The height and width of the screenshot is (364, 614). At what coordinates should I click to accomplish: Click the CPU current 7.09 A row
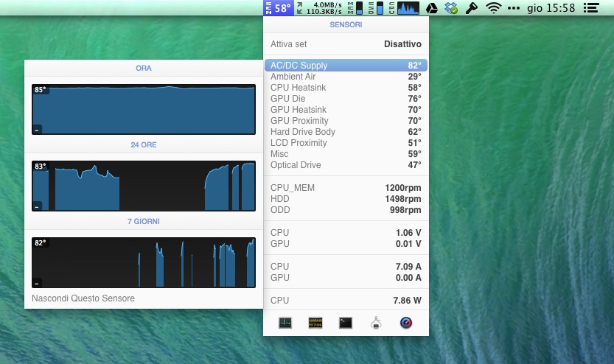tap(346, 267)
